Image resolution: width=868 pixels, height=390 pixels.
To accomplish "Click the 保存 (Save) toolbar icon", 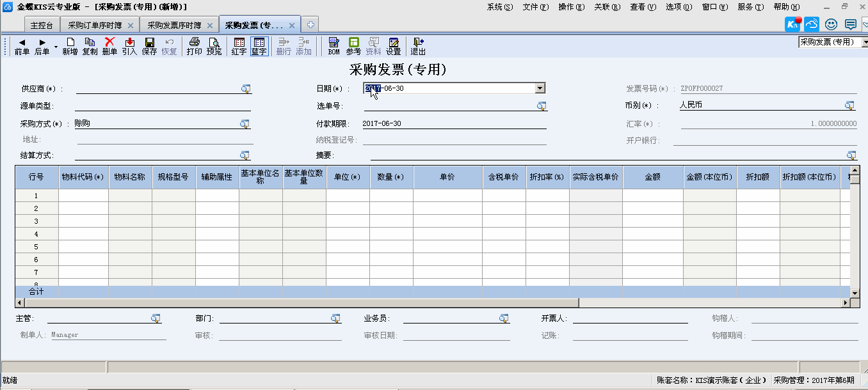I will pyautogui.click(x=149, y=46).
